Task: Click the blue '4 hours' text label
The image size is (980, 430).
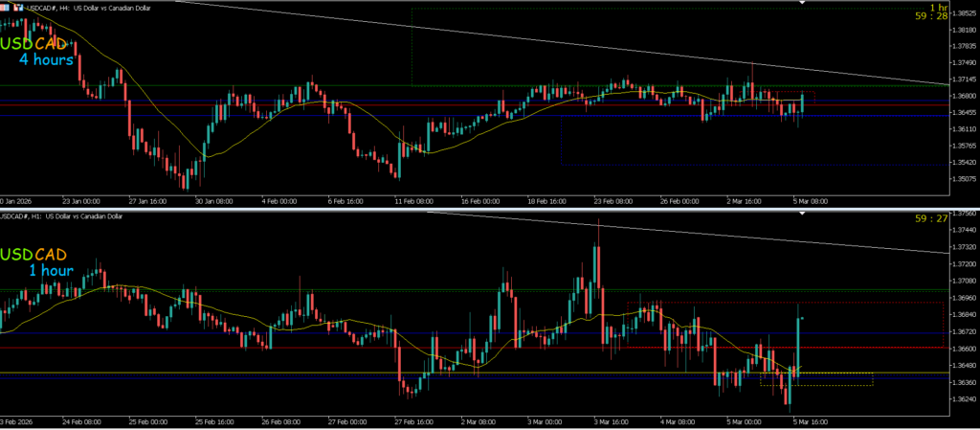Action: tap(46, 60)
